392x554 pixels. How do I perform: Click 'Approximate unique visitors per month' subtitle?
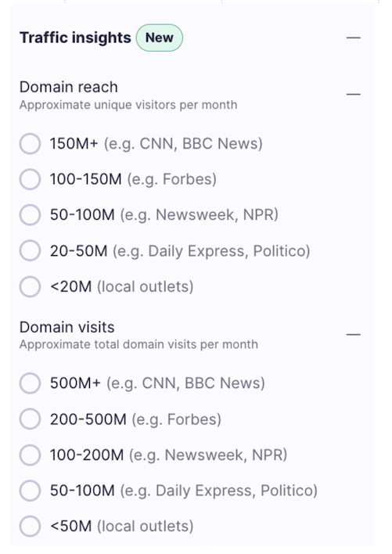tap(128, 105)
